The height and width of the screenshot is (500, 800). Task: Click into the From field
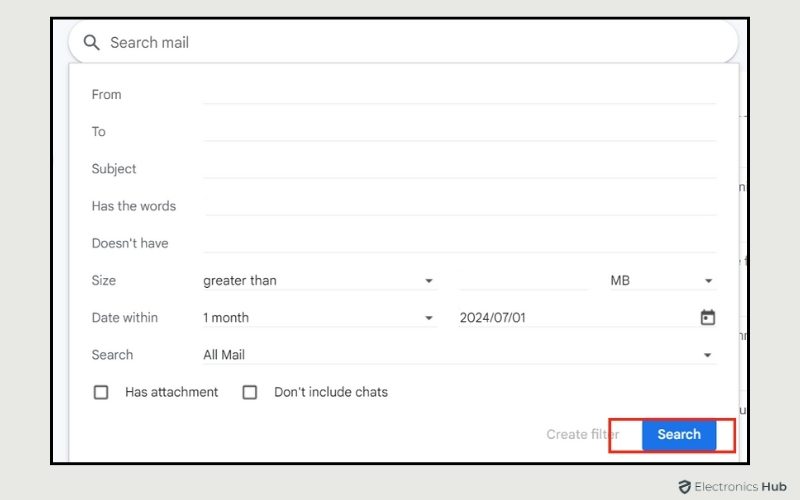click(x=459, y=94)
